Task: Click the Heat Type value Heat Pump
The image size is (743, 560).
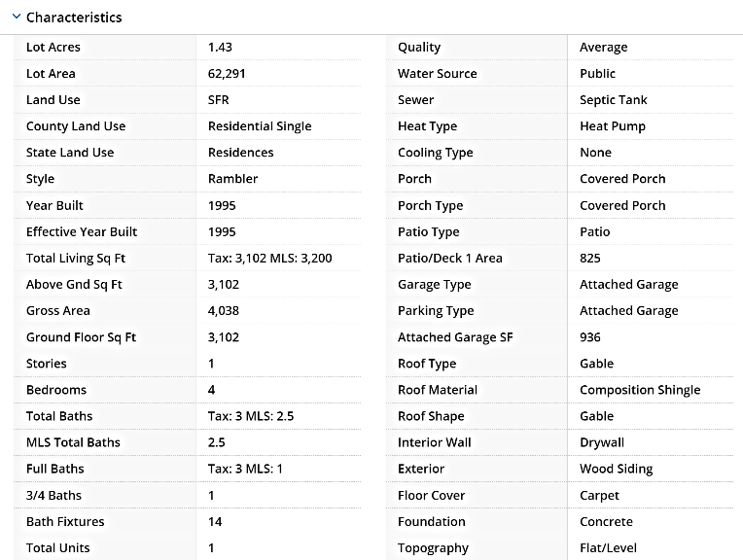Action: [612, 126]
